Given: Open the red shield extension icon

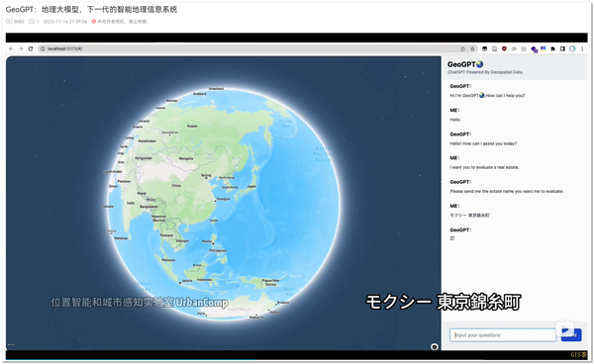Looking at the screenshot, I should click(504, 48).
